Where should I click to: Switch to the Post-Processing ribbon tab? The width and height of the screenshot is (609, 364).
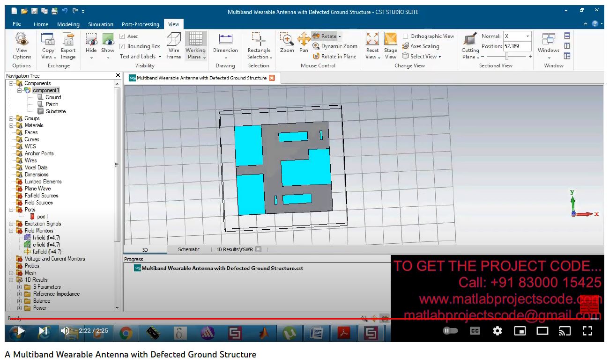(141, 24)
